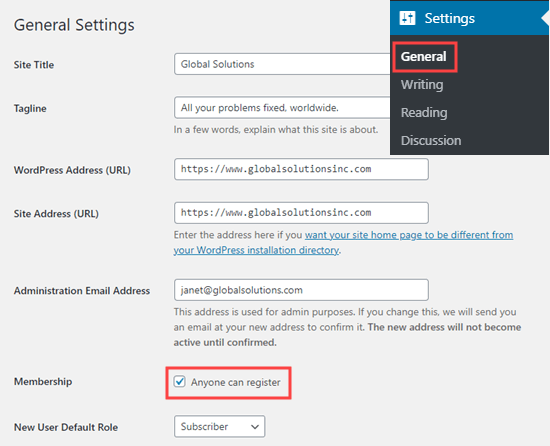Open the Writing settings page

[422, 85]
